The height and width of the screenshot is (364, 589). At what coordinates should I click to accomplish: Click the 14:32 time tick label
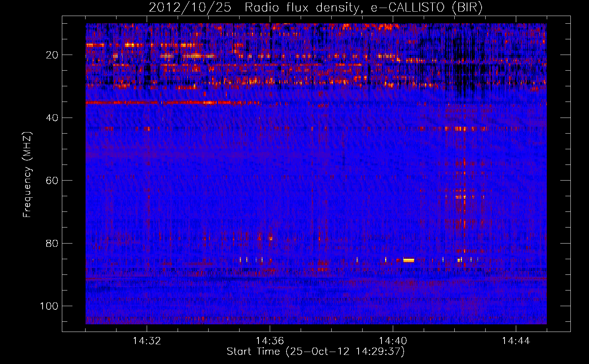(x=147, y=341)
